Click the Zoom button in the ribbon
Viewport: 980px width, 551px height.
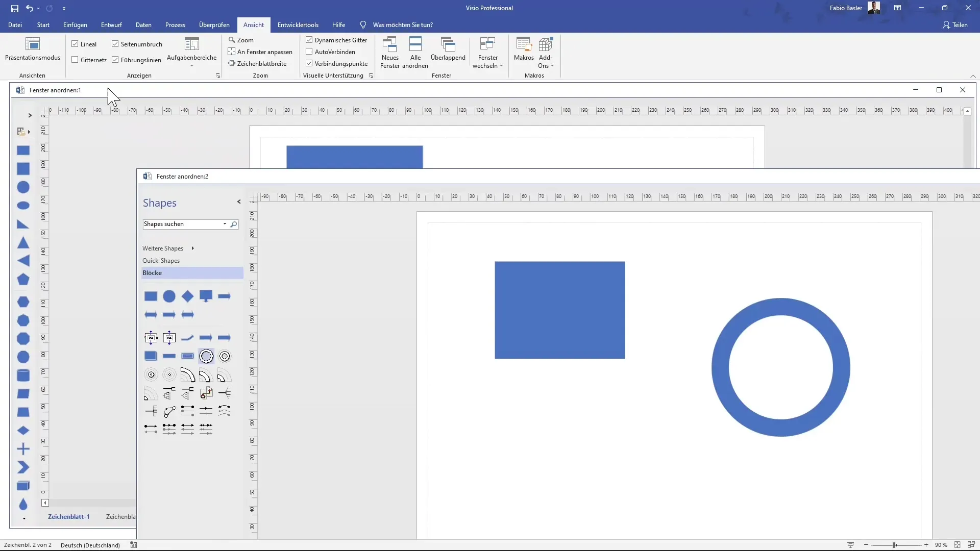point(241,40)
